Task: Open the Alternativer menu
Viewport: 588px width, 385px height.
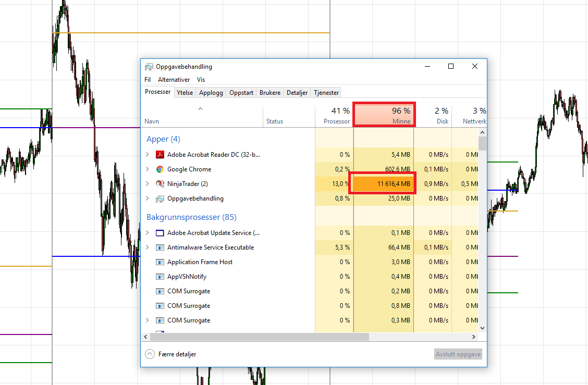Action: pyautogui.click(x=174, y=80)
